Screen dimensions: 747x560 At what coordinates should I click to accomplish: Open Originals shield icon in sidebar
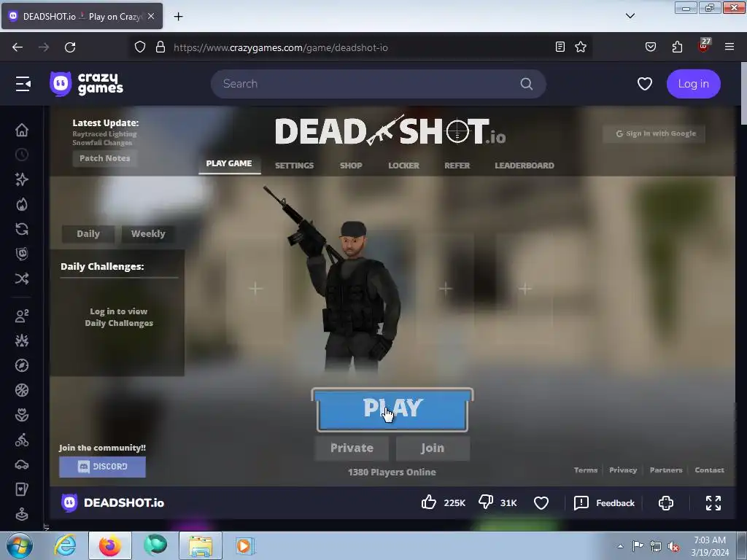22,254
